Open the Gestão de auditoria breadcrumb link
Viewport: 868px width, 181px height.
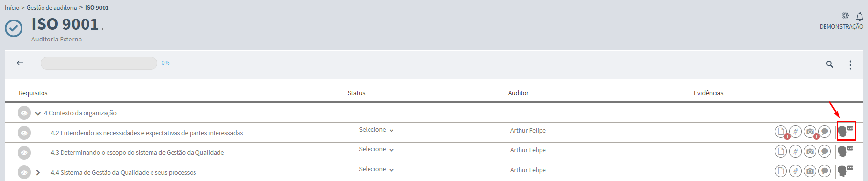pos(52,8)
